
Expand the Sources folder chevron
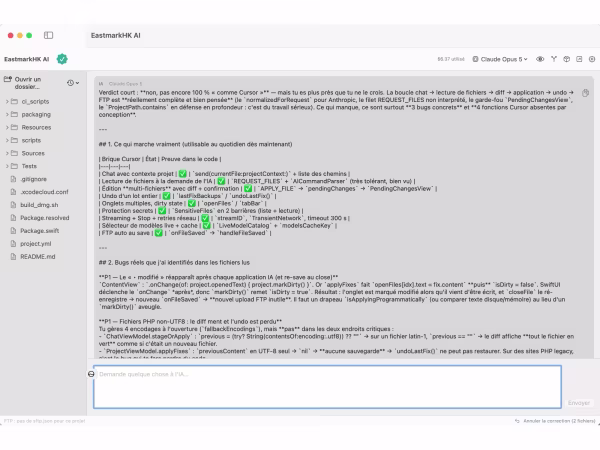click(x=7, y=153)
